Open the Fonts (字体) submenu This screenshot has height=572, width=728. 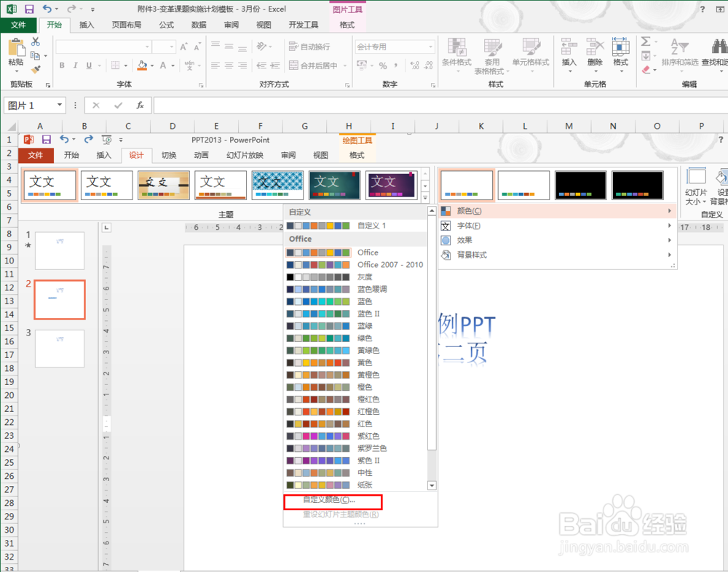pyautogui.click(x=558, y=226)
